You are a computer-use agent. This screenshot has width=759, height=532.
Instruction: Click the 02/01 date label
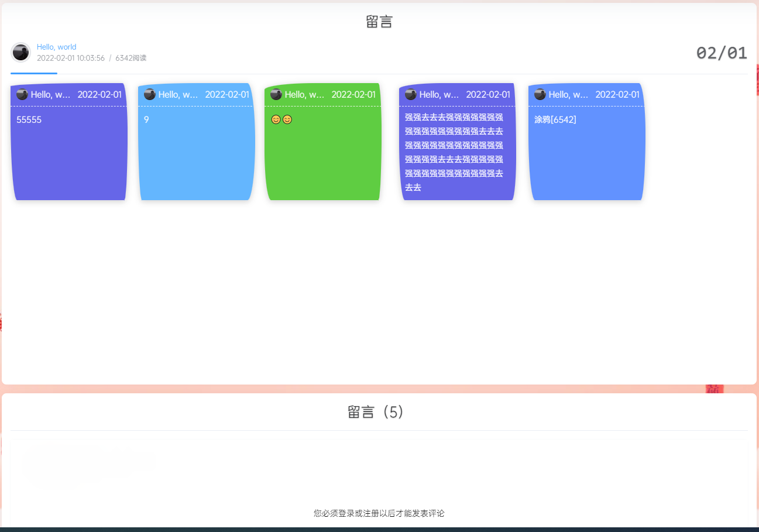coord(721,53)
